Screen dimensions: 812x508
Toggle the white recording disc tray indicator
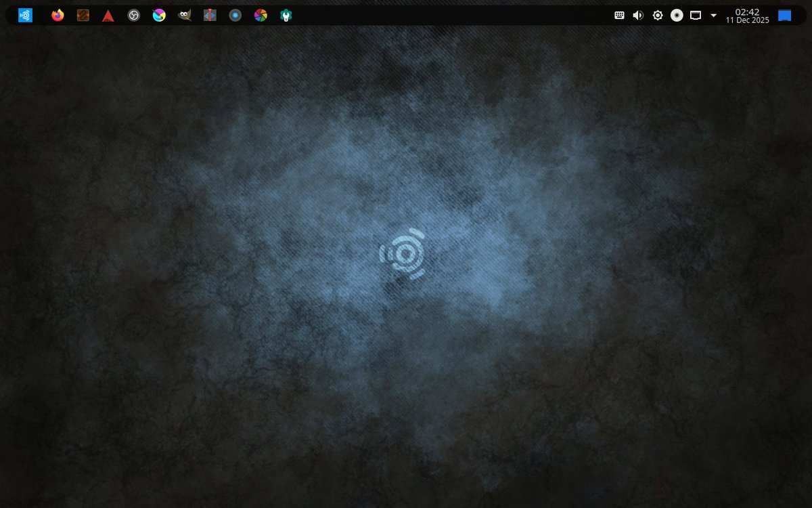click(677, 14)
